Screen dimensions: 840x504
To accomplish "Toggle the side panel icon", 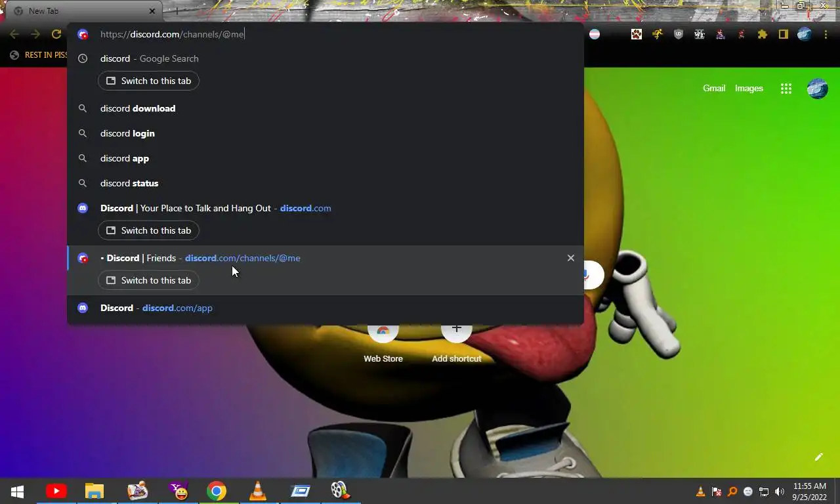I will 784,34.
